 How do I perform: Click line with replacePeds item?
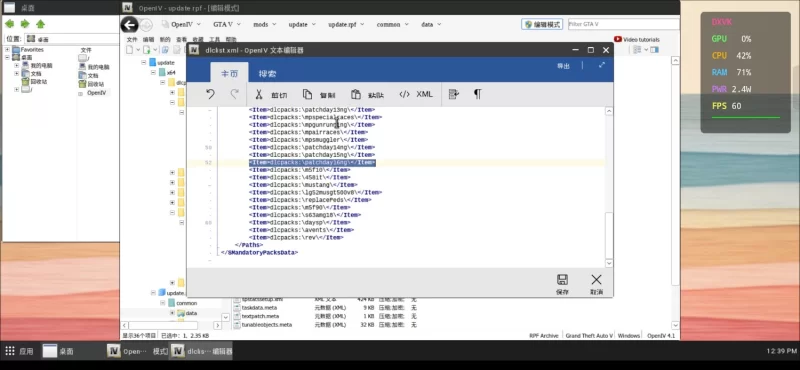click(310, 200)
